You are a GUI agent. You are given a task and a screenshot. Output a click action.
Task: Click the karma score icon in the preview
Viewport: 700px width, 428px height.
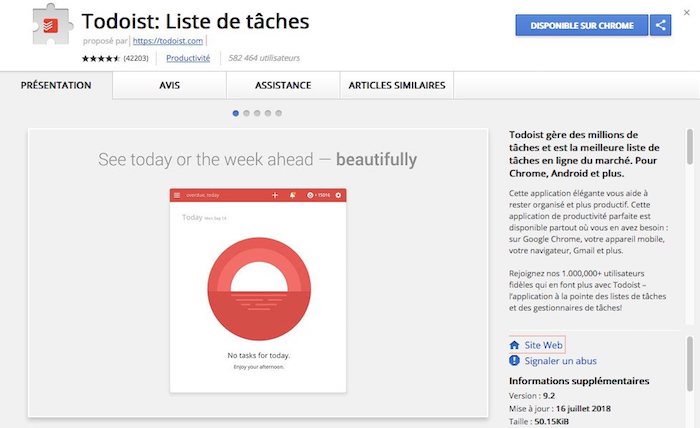310,194
